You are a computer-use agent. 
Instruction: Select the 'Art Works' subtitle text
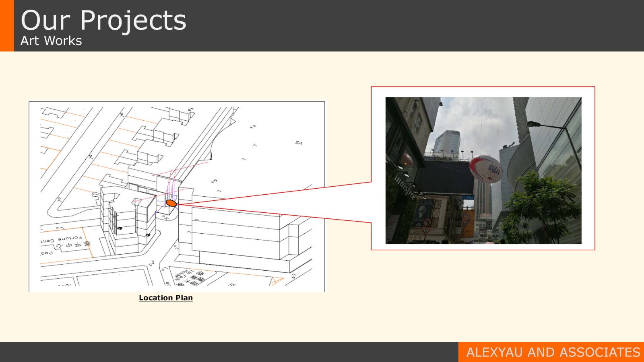pos(51,41)
